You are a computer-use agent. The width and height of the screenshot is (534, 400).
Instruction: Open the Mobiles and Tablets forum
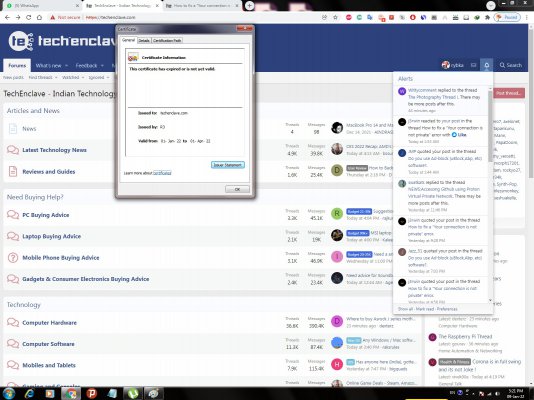(x=49, y=365)
